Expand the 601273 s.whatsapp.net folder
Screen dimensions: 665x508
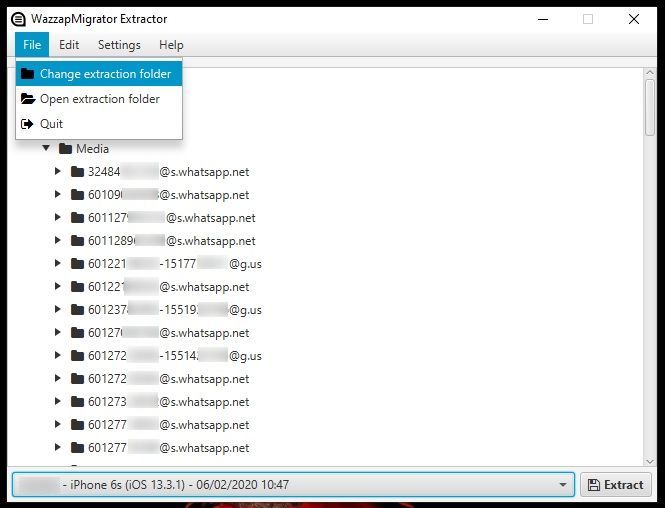(58, 401)
